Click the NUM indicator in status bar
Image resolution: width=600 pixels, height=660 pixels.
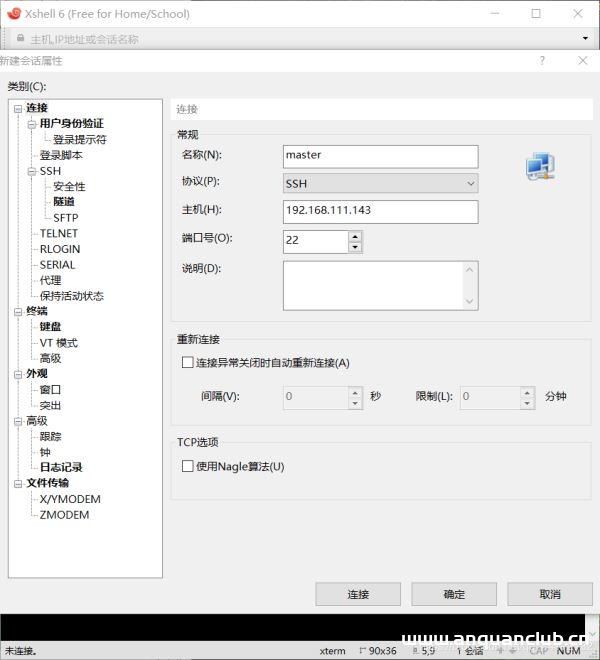(568, 651)
